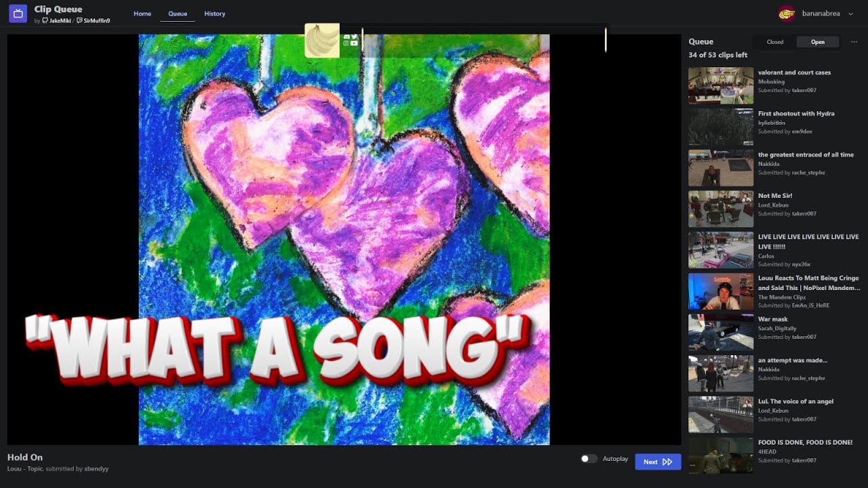Select clip title 'LuL The voice of an angel'
The image size is (868, 488).
point(795,401)
